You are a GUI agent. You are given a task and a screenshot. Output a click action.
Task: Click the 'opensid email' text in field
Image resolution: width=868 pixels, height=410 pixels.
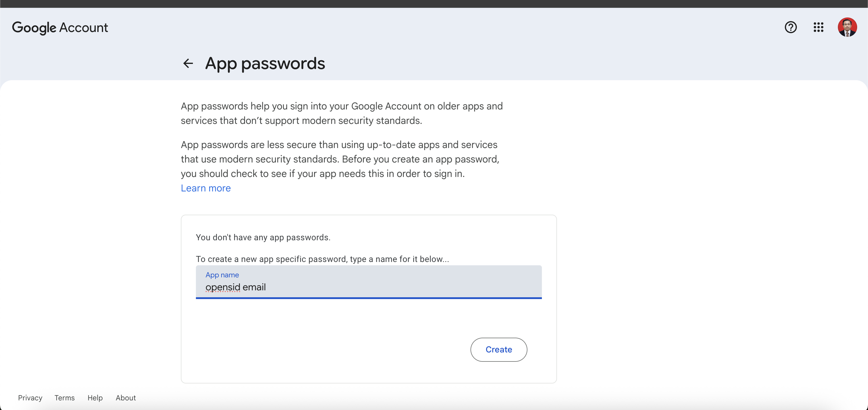click(x=235, y=287)
